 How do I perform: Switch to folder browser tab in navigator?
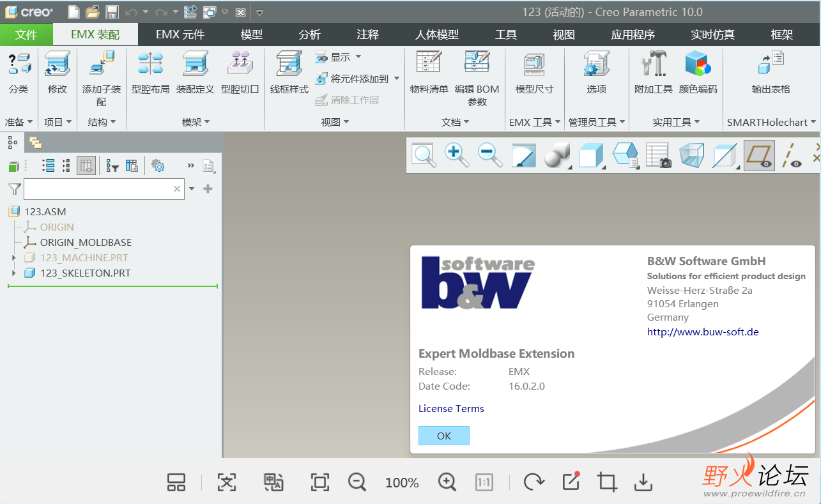[35, 142]
